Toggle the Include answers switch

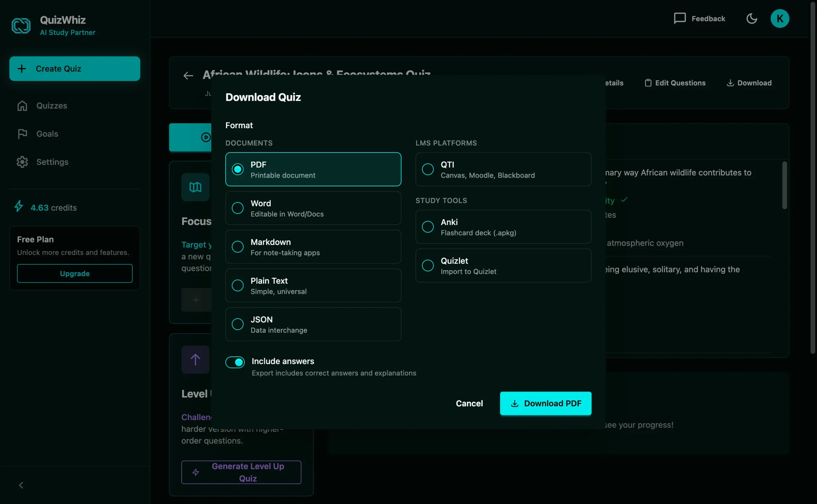[235, 362]
